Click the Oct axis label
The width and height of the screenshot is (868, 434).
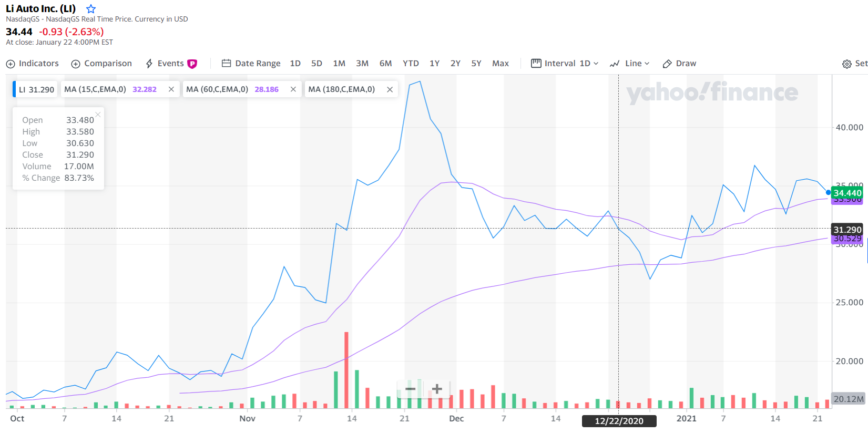[17, 419]
